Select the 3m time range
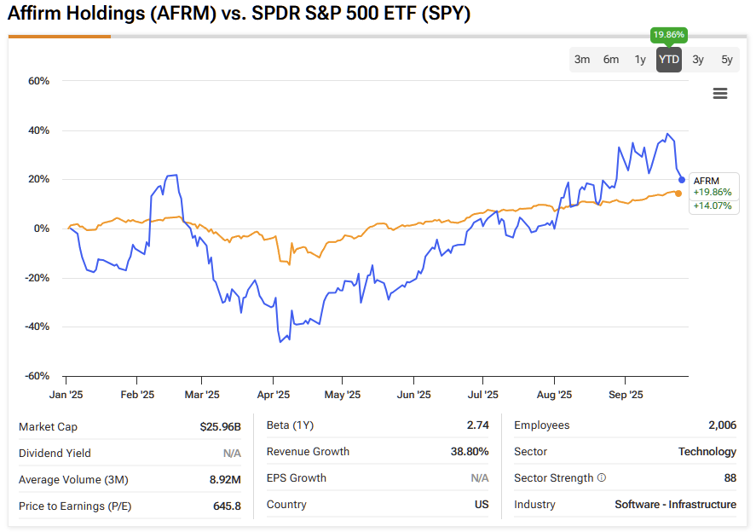The height and width of the screenshot is (532, 756). click(x=582, y=60)
